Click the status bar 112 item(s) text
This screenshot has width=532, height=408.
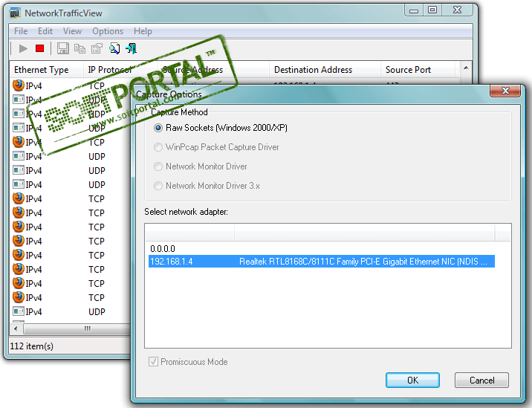[x=31, y=346]
